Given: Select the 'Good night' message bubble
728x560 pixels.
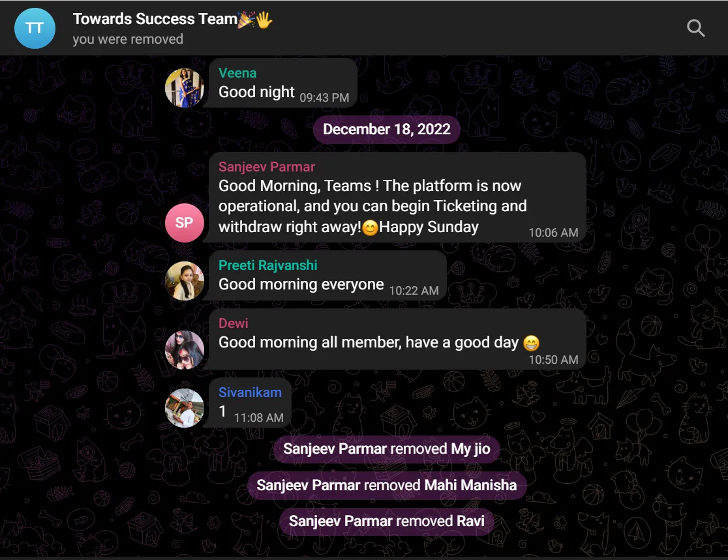Looking at the screenshot, I should (x=282, y=83).
